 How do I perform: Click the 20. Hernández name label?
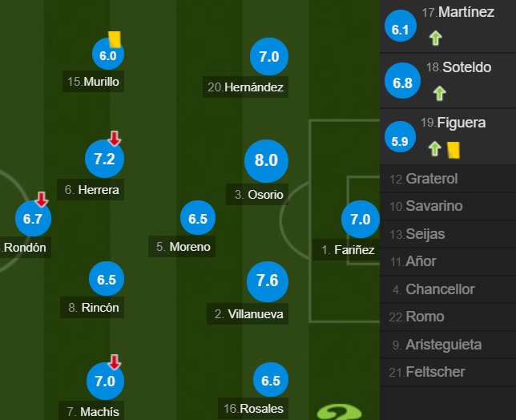coord(245,87)
